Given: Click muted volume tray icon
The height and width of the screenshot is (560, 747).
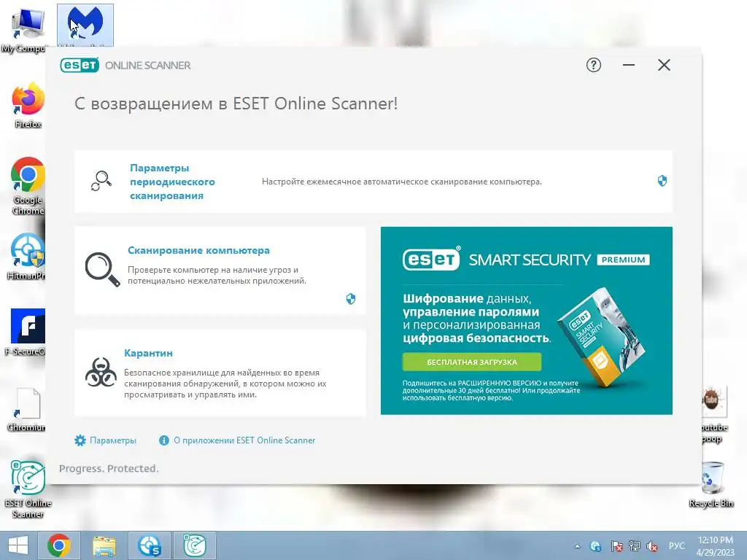Looking at the screenshot, I should point(651,546).
